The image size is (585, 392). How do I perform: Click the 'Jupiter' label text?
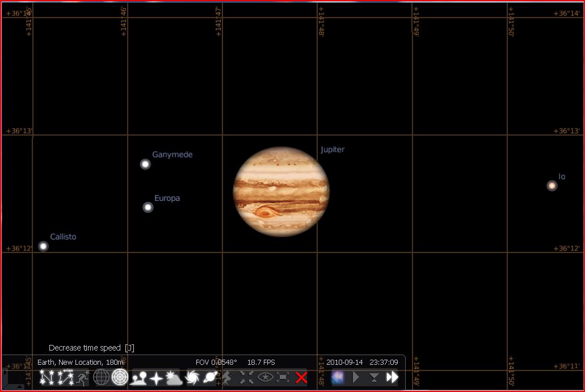click(x=333, y=150)
